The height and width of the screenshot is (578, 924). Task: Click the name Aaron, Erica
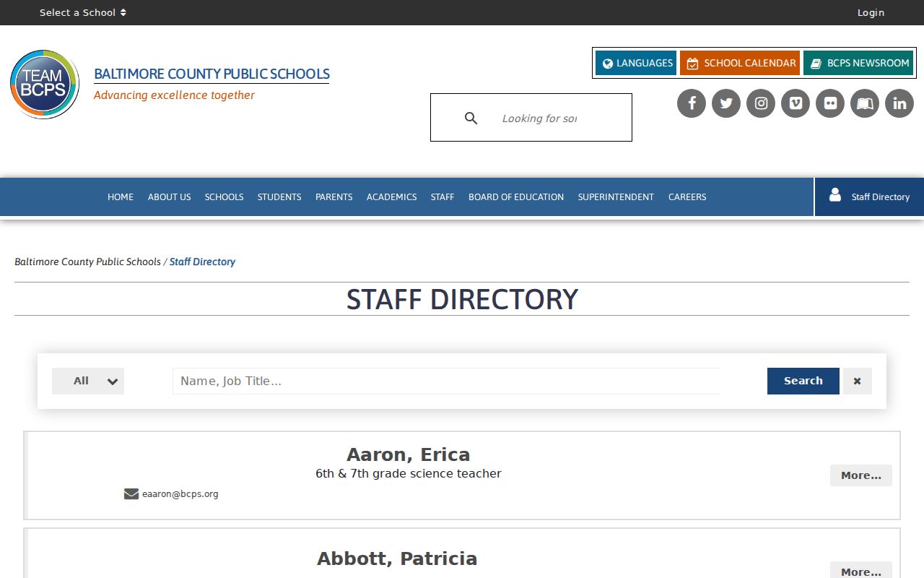point(409,454)
